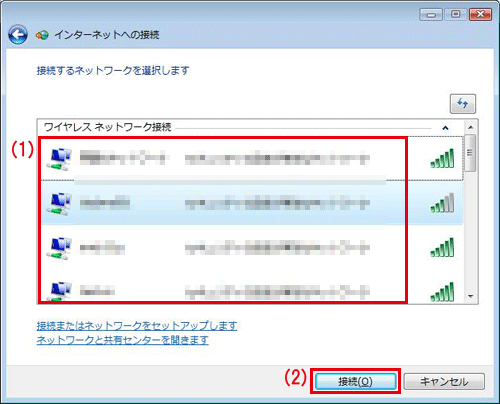This screenshot has width=500, height=404.
Task: Click the 接続(O) connect button
Action: coord(355,381)
